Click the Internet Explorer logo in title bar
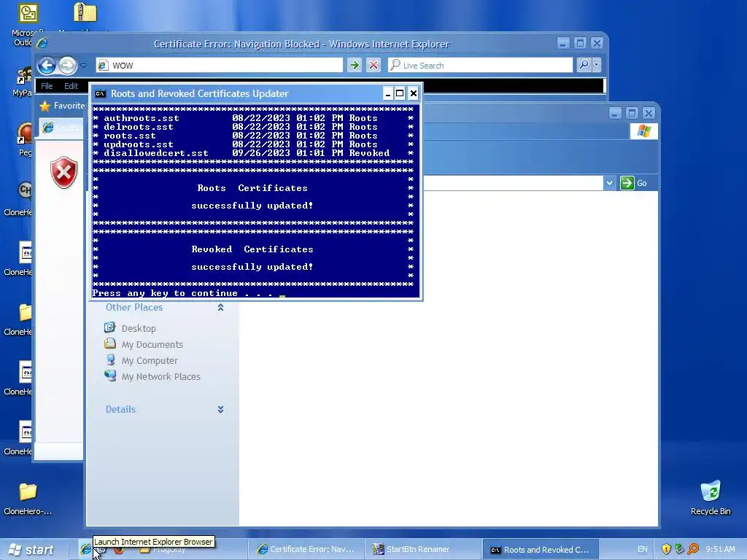 coord(42,43)
